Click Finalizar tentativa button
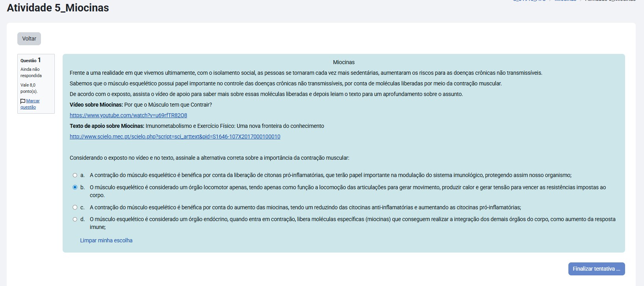Screen dimensions: 644x286 click(x=596, y=269)
